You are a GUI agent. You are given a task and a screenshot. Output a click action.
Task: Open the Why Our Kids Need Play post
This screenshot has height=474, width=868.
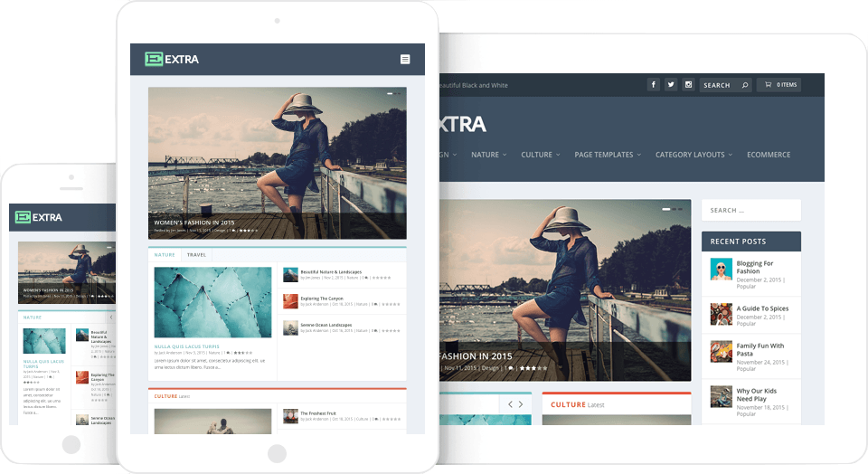coord(756,394)
